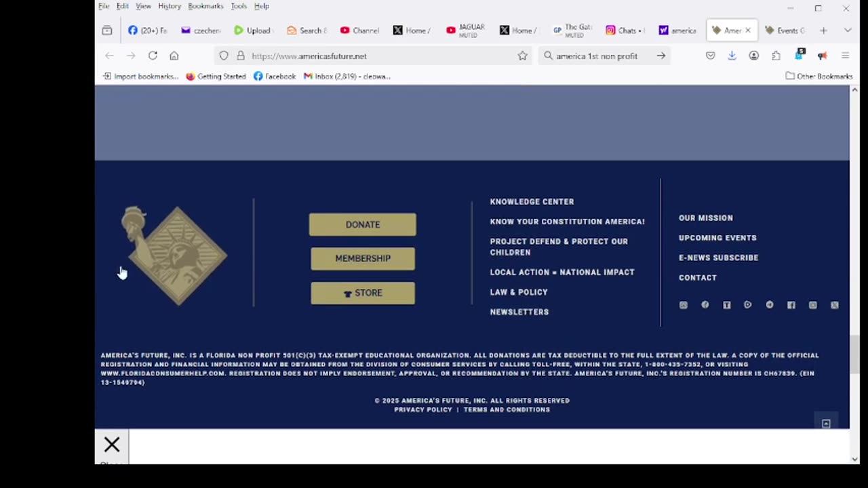Open the NEWSLETTERS link
Image resolution: width=868 pixels, height=488 pixels.
pos(519,312)
